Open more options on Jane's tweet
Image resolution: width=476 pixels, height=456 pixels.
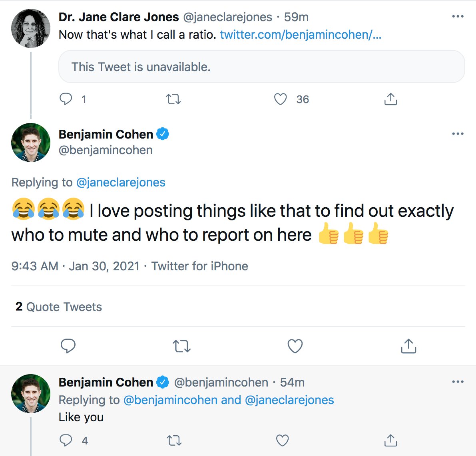click(458, 17)
